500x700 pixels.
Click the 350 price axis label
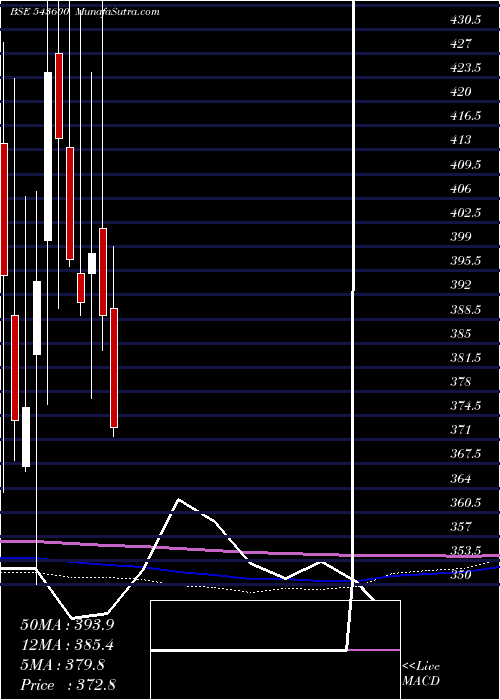(461, 575)
